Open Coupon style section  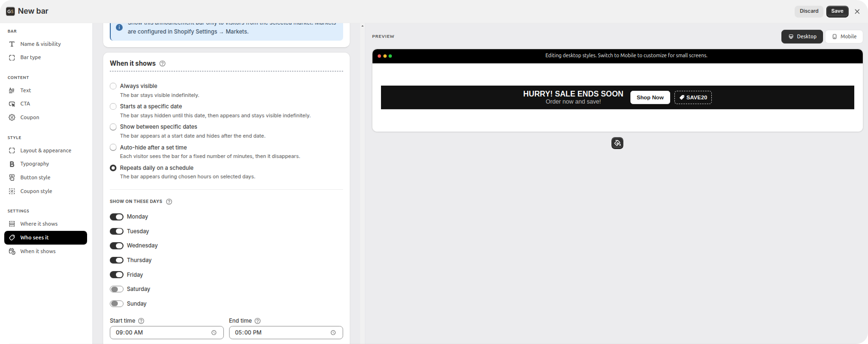tap(45, 191)
